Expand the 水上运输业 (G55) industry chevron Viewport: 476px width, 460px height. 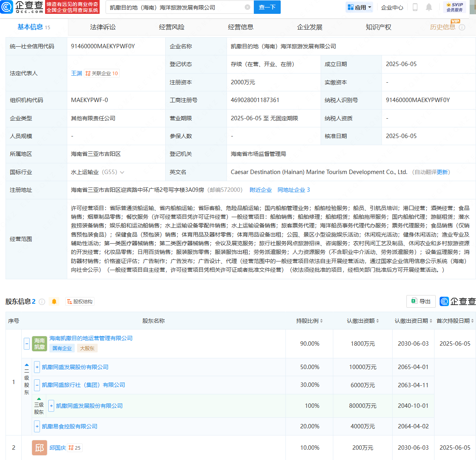click(122, 172)
